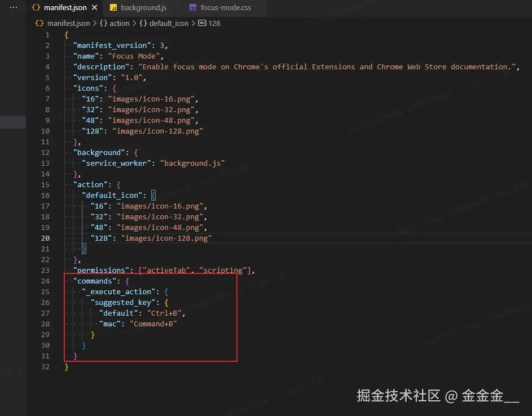Click the "Ctrl+B" default shortcut value
Image resolution: width=532 pixels, height=416 pixels.
coord(164,313)
